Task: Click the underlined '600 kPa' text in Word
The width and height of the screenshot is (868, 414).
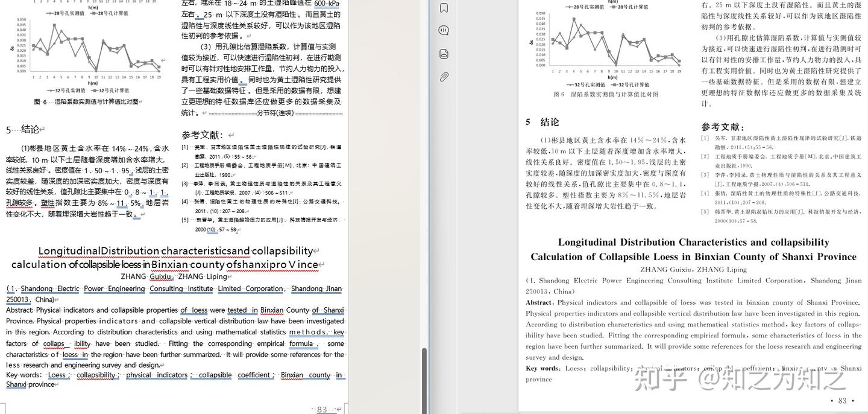Action: click(x=327, y=3)
